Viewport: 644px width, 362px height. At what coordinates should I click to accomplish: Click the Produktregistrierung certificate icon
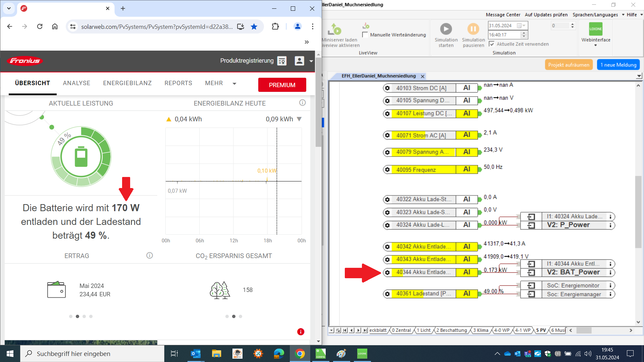(x=282, y=61)
